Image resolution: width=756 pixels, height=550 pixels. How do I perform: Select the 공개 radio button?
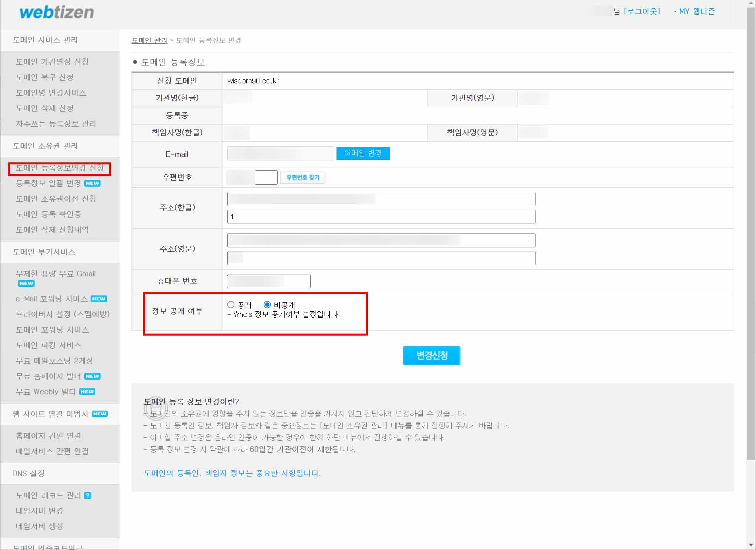[x=230, y=305]
